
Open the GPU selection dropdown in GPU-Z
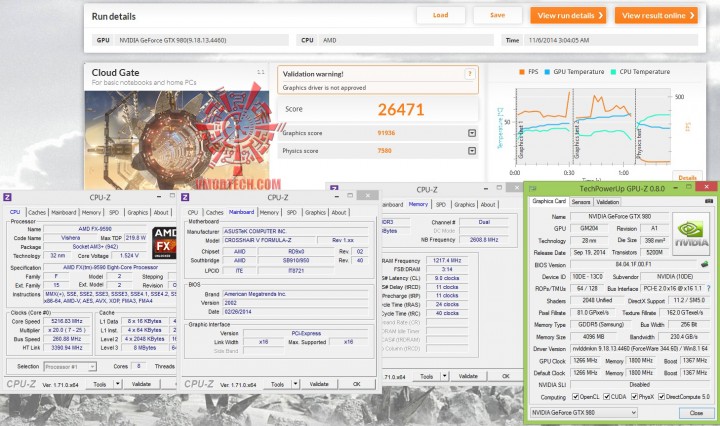click(x=584, y=413)
